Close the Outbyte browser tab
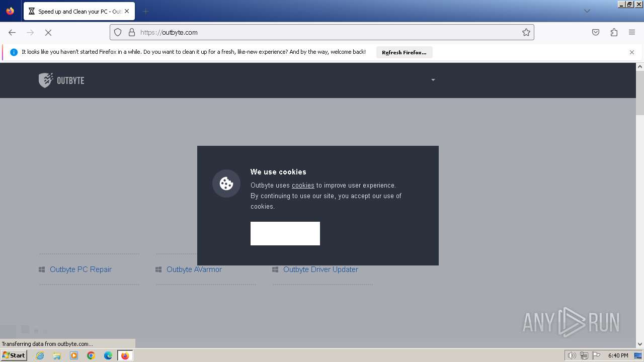644x362 pixels. click(x=127, y=11)
